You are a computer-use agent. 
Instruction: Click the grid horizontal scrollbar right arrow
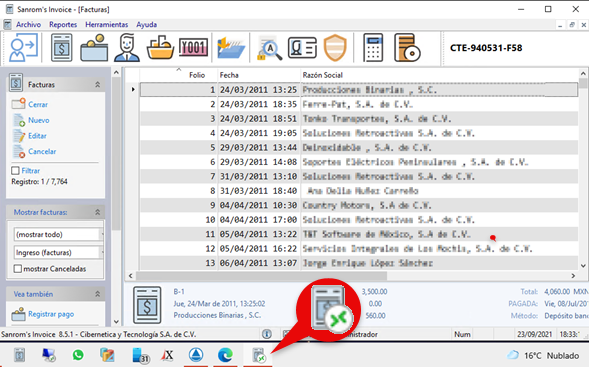(573, 276)
